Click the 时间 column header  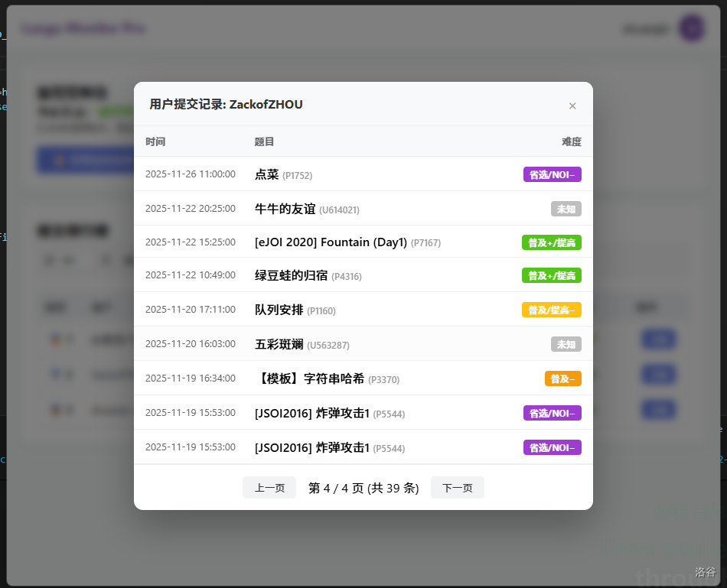tap(155, 141)
